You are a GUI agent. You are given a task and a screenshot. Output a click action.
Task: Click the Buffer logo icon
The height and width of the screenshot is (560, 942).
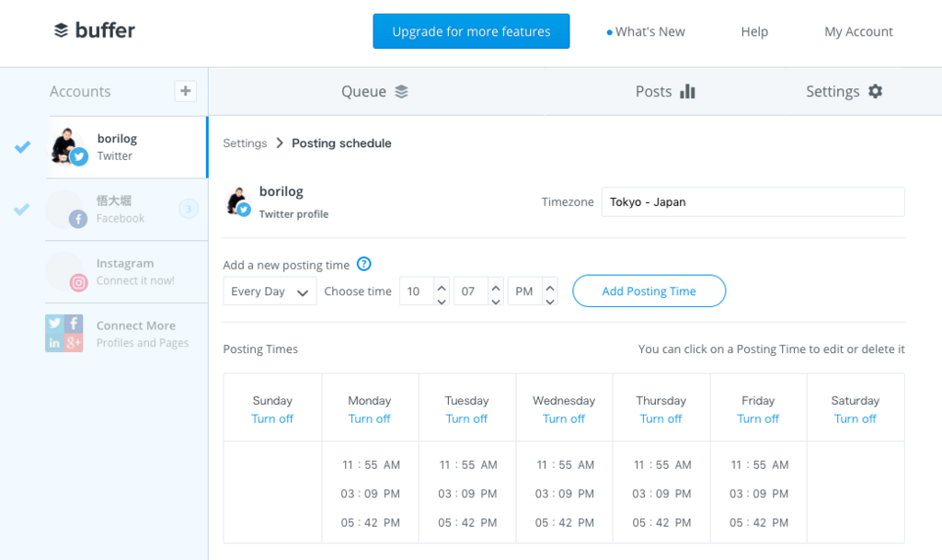coord(62,30)
